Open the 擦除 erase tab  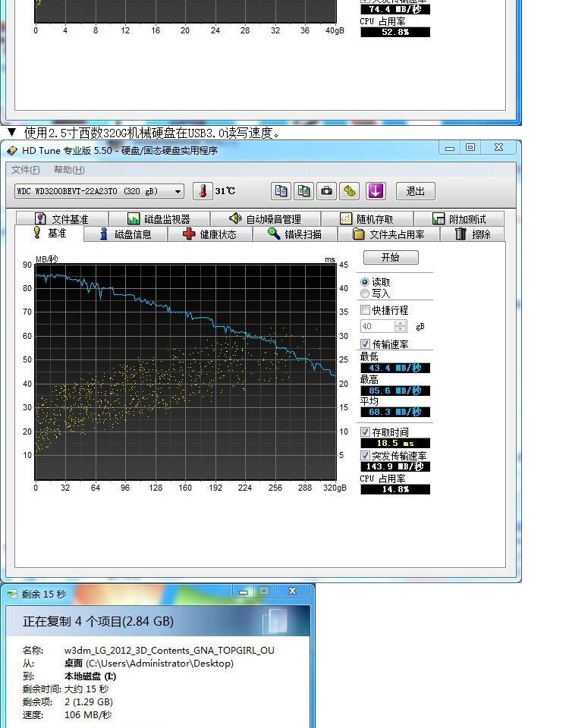click(473, 234)
